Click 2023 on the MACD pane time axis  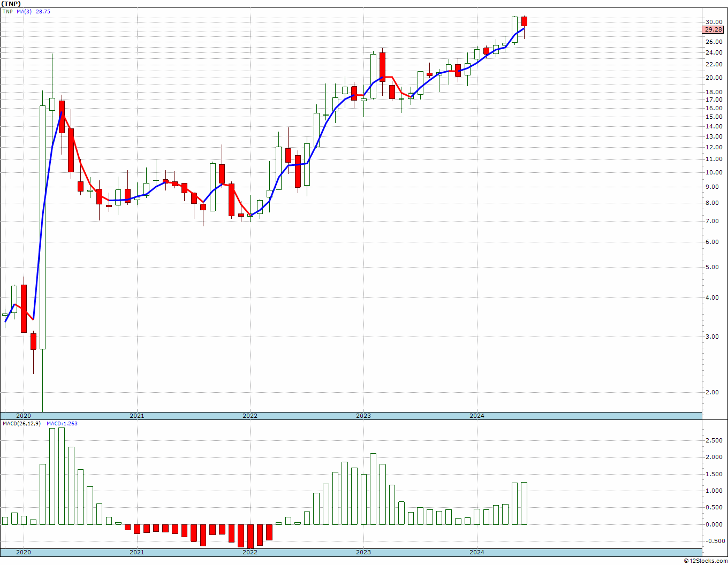[363, 552]
